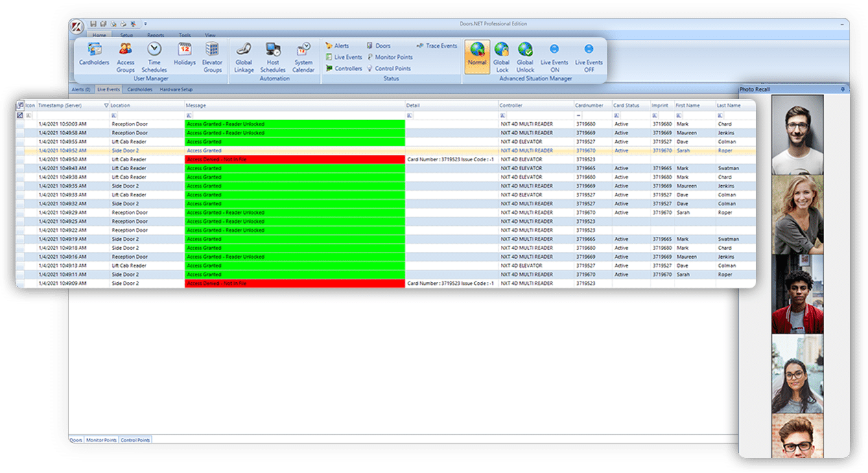Image resolution: width=868 pixels, height=473 pixels.
Task: Open the filter operator in Cardnumber column
Action: tap(578, 115)
